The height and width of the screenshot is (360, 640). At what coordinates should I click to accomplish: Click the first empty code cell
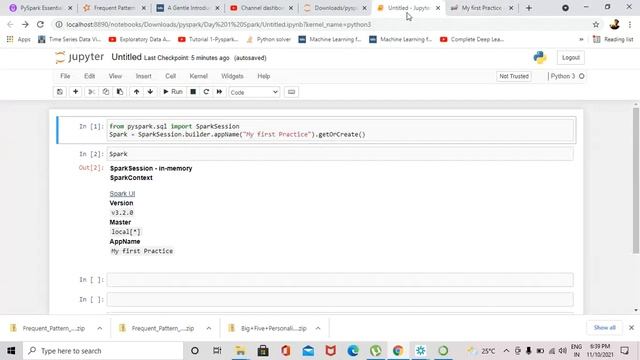[340, 280]
